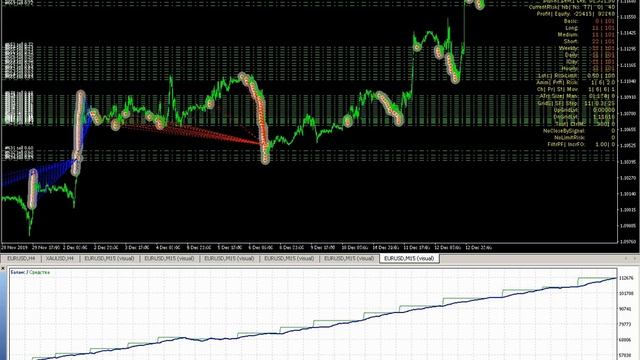
Task: Click the NoCloseBySignal label in info panel
Action: click(x=564, y=131)
